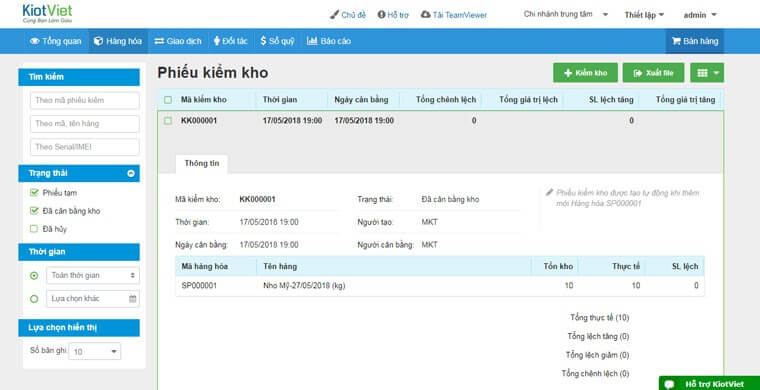Click the Hỗ trợ info icon

381,15
